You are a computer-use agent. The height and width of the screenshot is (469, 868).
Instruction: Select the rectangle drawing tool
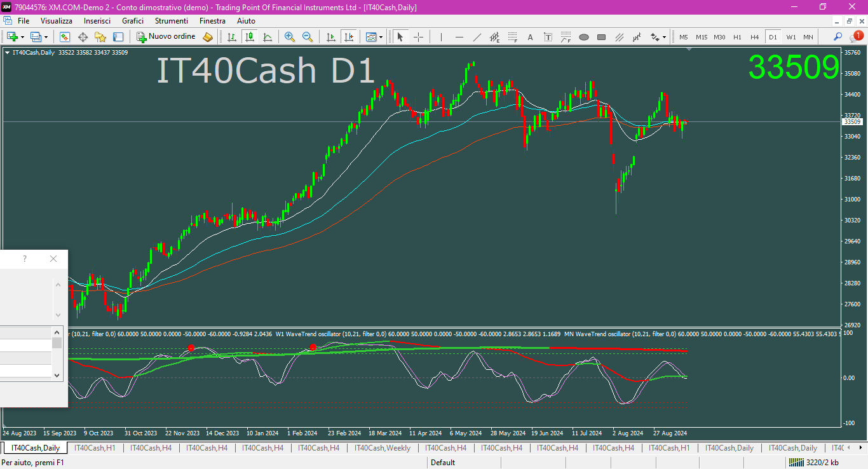pos(602,37)
